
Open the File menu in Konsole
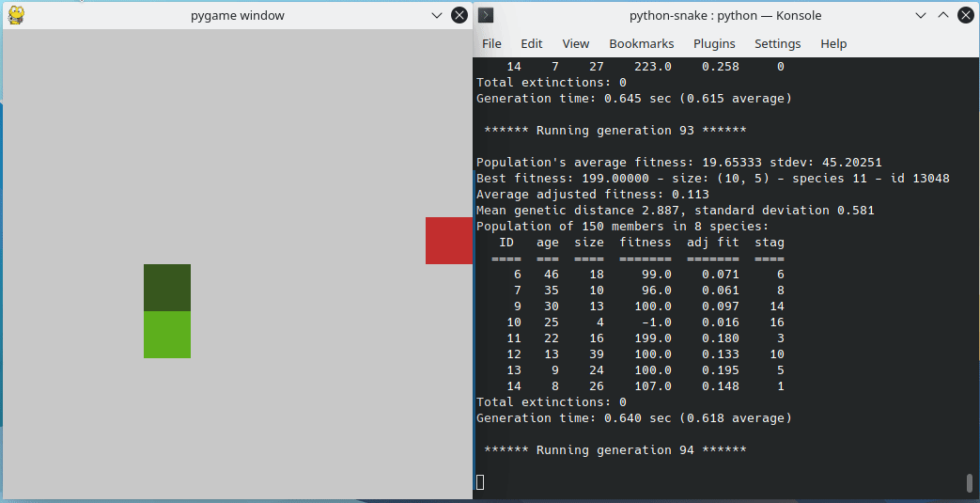pyautogui.click(x=491, y=44)
